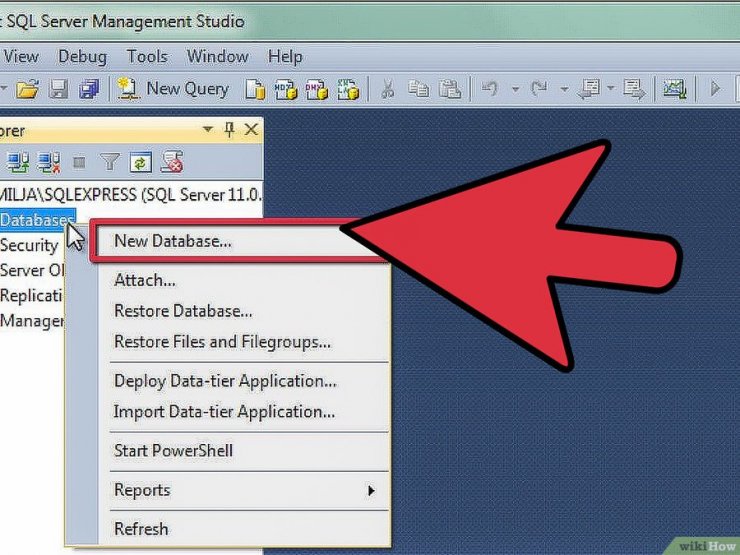Image resolution: width=740 pixels, height=555 pixels.
Task: Click the Navigate Backward icon
Action: (x=589, y=89)
